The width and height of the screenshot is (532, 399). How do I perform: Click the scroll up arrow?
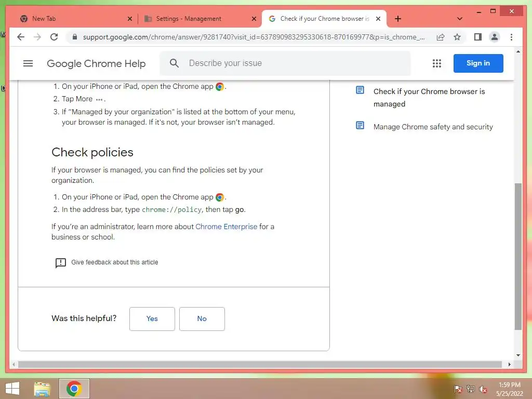518,51
